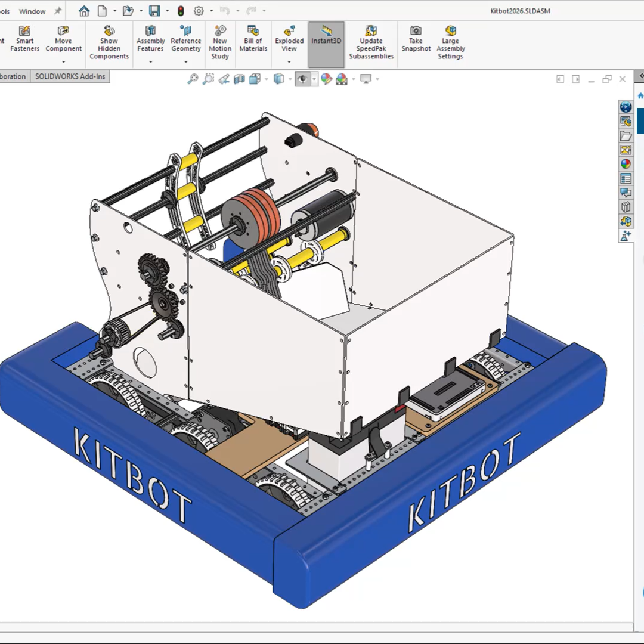644x644 pixels.
Task: Open dropdown next to New document icon
Action: coord(114,11)
